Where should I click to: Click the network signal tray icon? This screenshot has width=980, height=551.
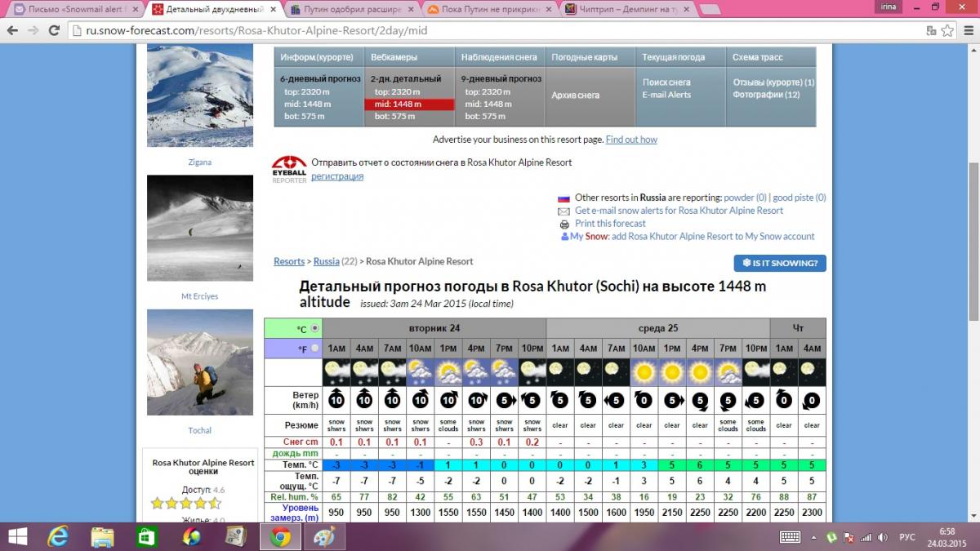click(867, 537)
